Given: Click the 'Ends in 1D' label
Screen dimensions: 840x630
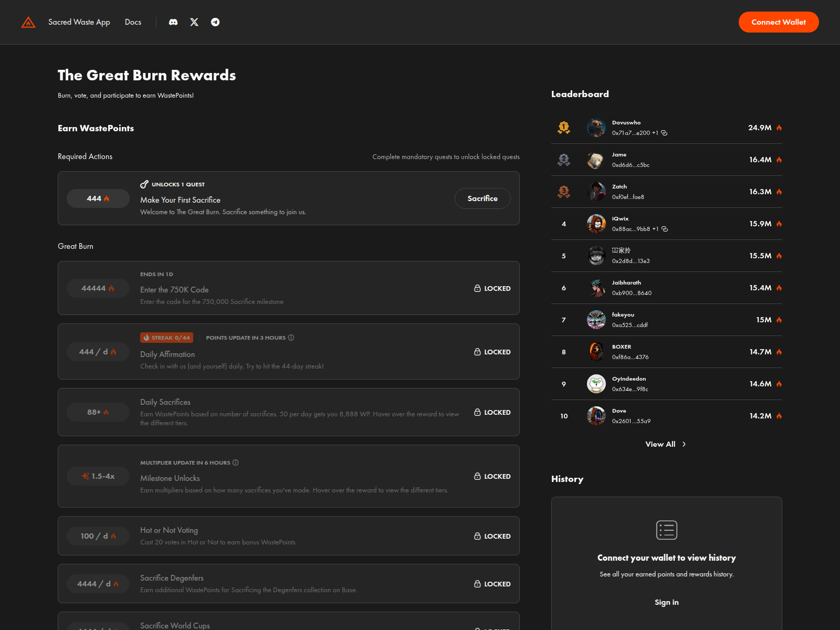Looking at the screenshot, I should click(x=156, y=274).
